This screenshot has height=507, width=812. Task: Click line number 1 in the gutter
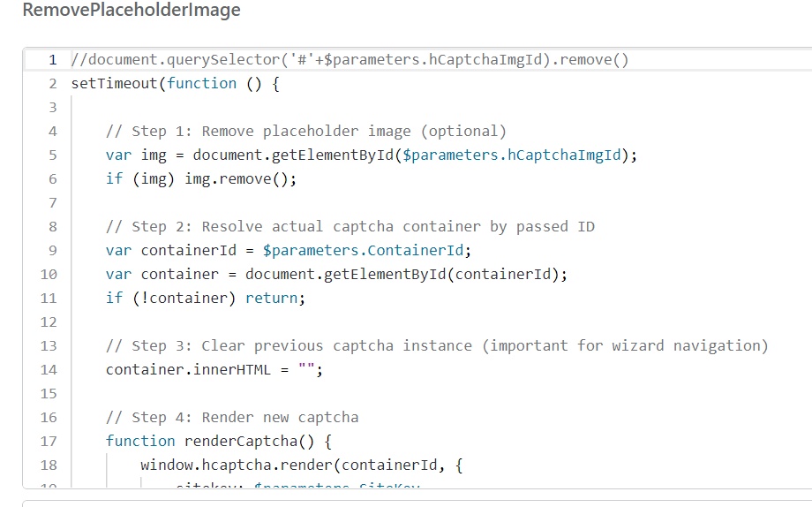53,60
